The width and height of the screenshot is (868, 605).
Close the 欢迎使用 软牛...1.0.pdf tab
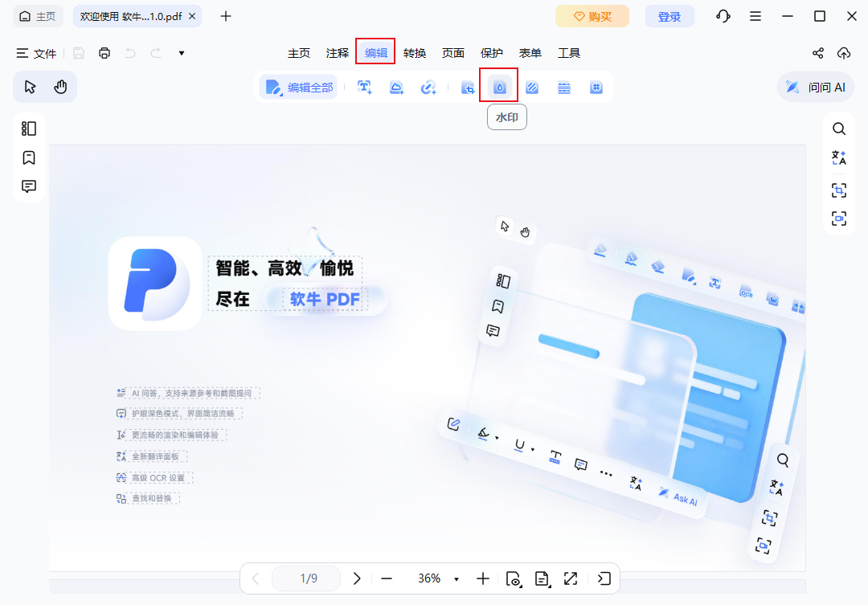[x=192, y=16]
